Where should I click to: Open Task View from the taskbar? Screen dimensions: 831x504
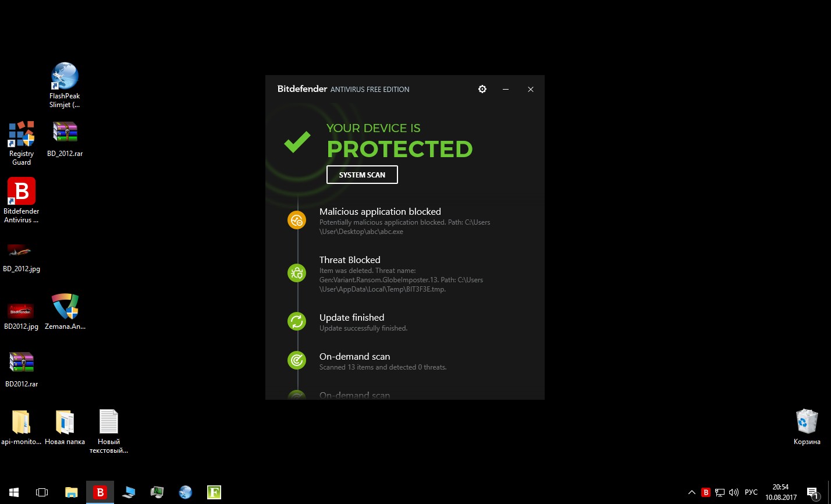[42, 492]
